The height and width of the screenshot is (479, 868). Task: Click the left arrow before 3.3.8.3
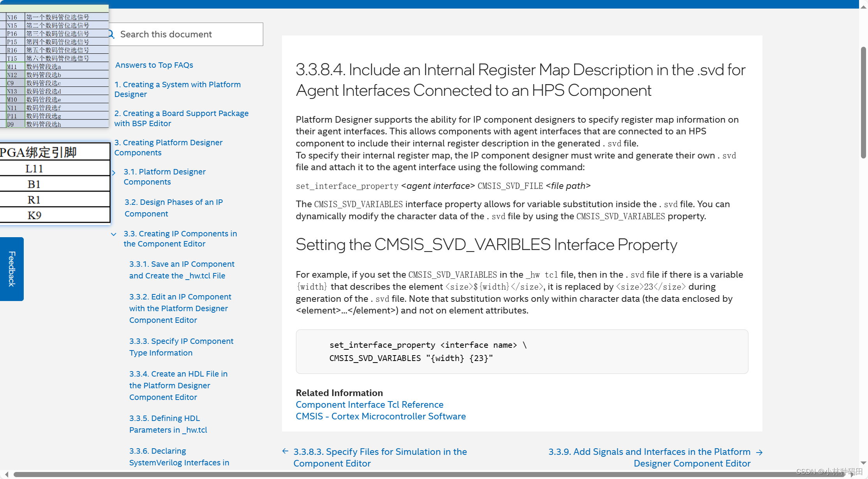click(x=285, y=451)
